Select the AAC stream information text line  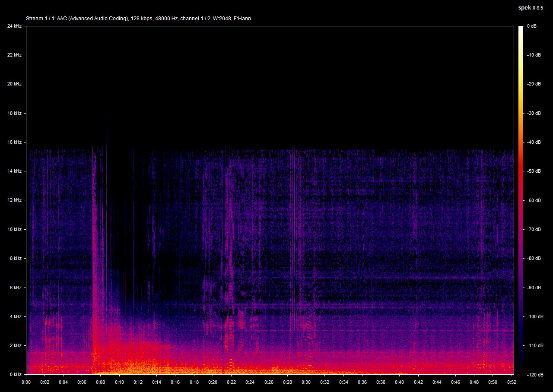(139, 19)
